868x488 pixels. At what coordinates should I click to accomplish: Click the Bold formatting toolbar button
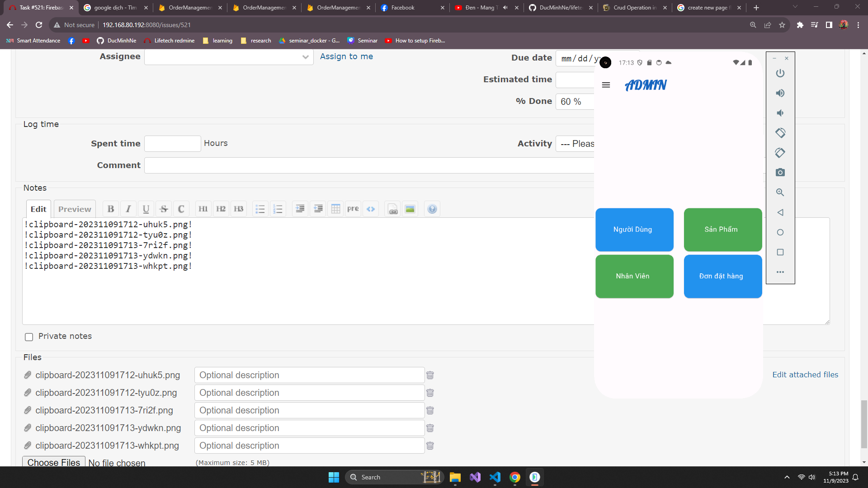coord(111,209)
